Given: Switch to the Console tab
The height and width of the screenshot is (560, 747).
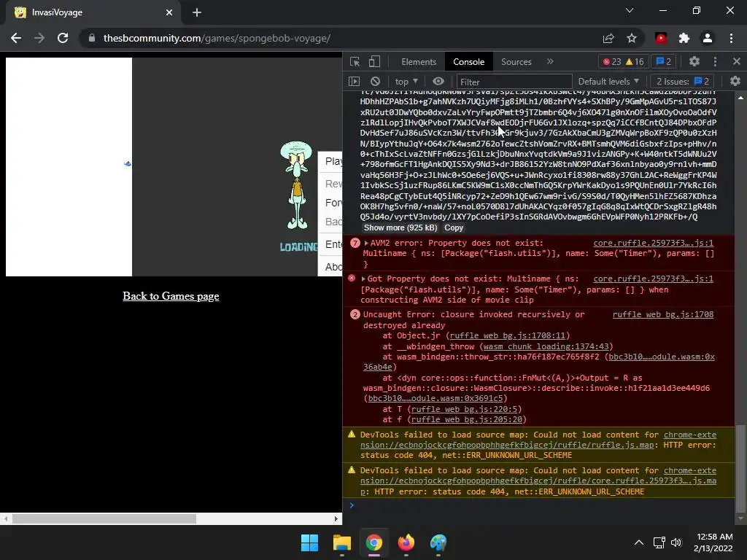Looking at the screenshot, I should [x=469, y=62].
